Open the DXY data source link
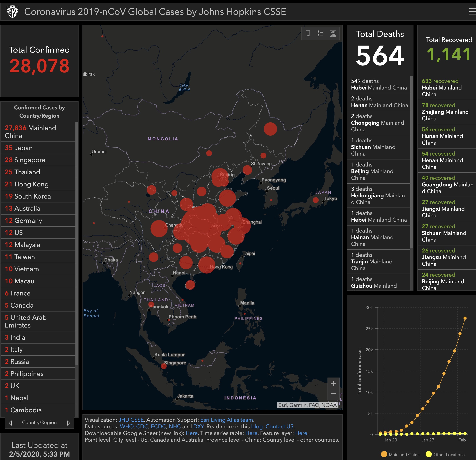This screenshot has height=460, width=476. 198,426
